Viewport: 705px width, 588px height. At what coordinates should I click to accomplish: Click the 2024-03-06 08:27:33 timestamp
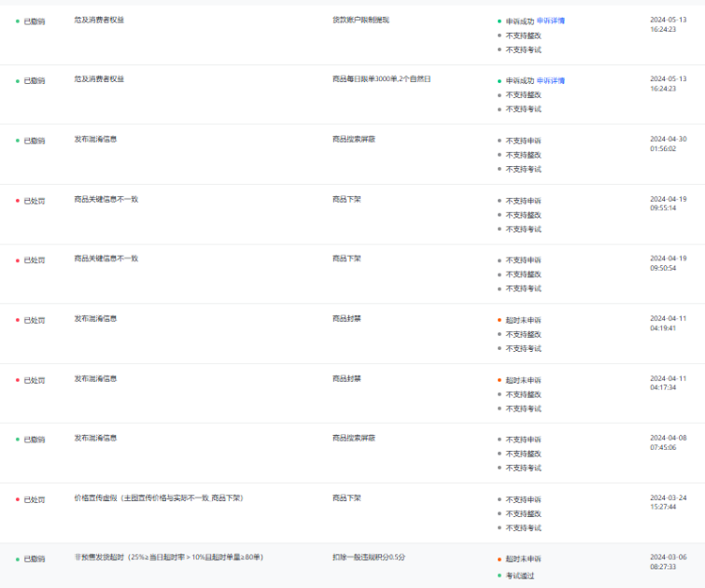[668, 561]
